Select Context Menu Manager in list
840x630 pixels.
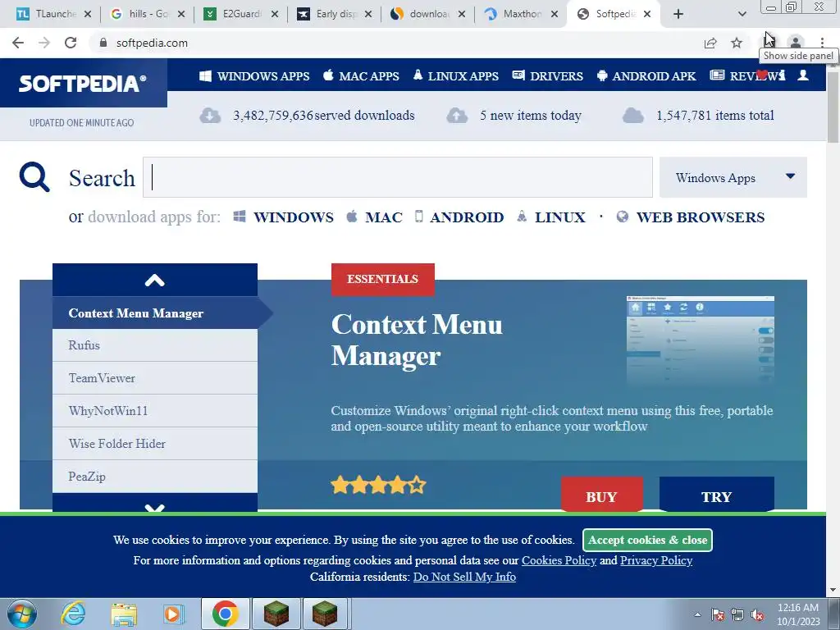point(155,313)
